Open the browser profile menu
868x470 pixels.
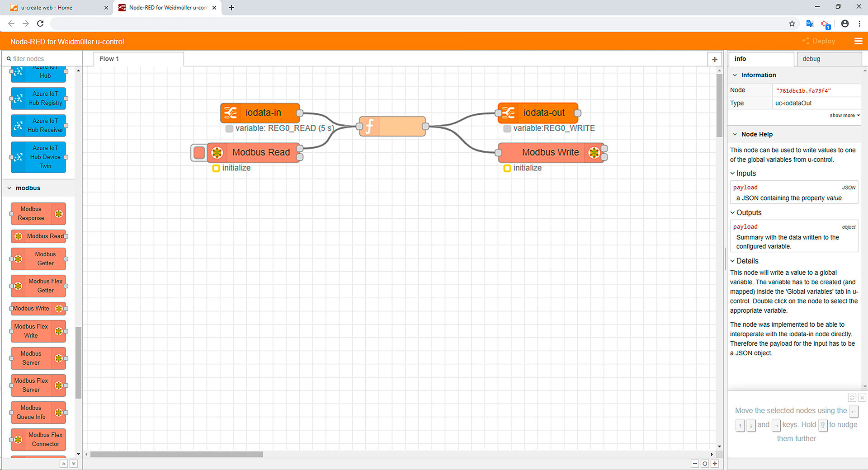click(844, 23)
